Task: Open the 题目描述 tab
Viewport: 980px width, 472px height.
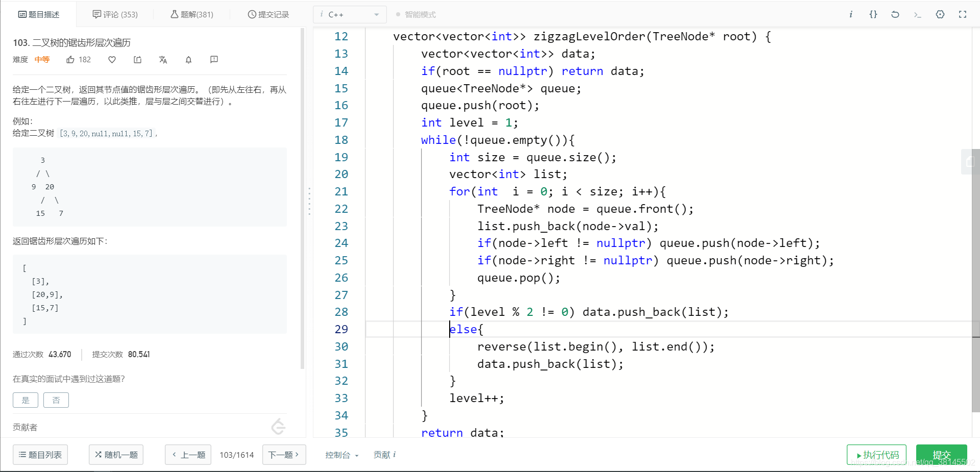Action: pos(39,14)
